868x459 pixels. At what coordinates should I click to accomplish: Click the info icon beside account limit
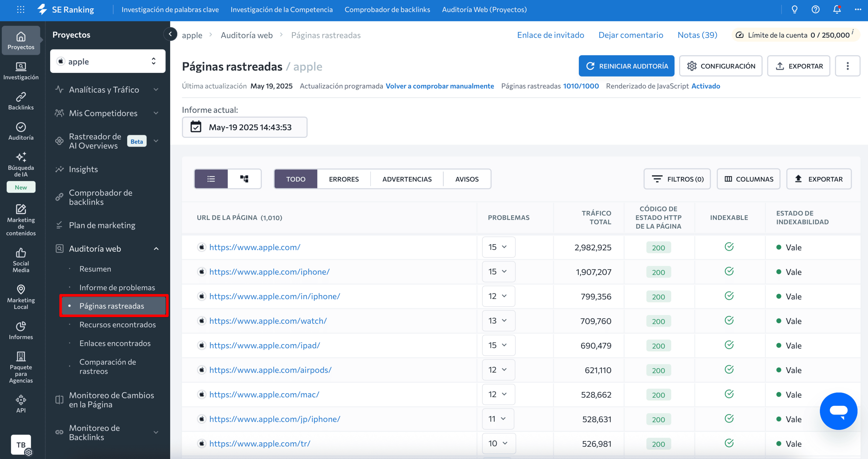[853, 32]
